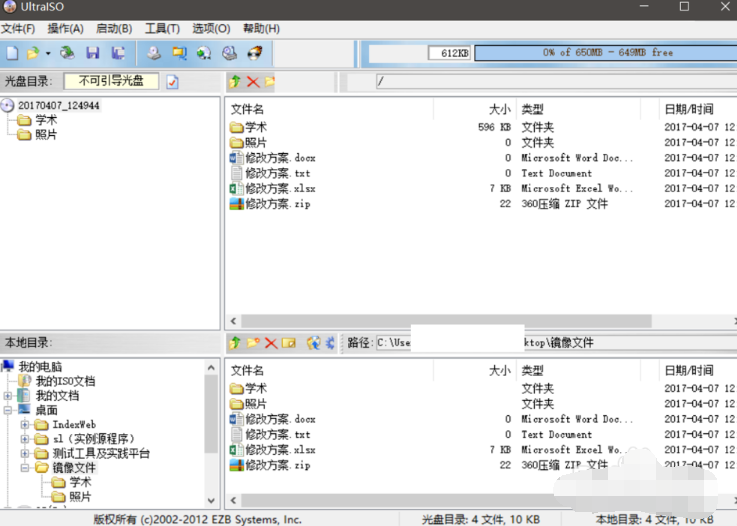This screenshot has width=737, height=526.
Task: Click the Open CD/DVD toolbar icon
Action: point(67,53)
